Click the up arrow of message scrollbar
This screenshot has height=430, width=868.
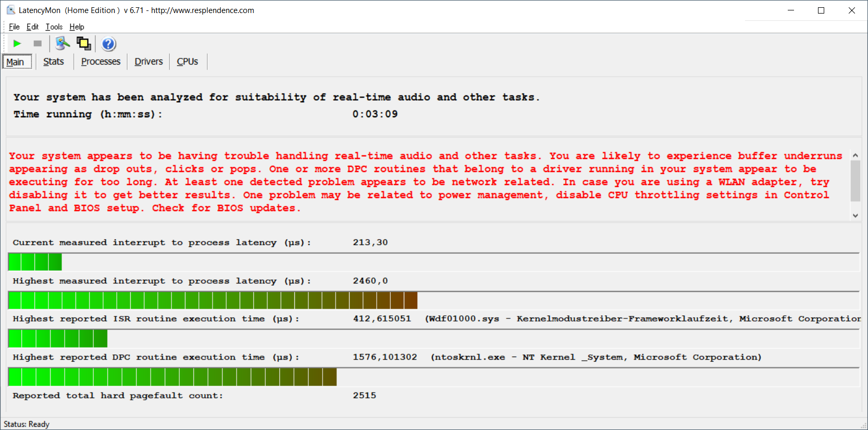855,155
